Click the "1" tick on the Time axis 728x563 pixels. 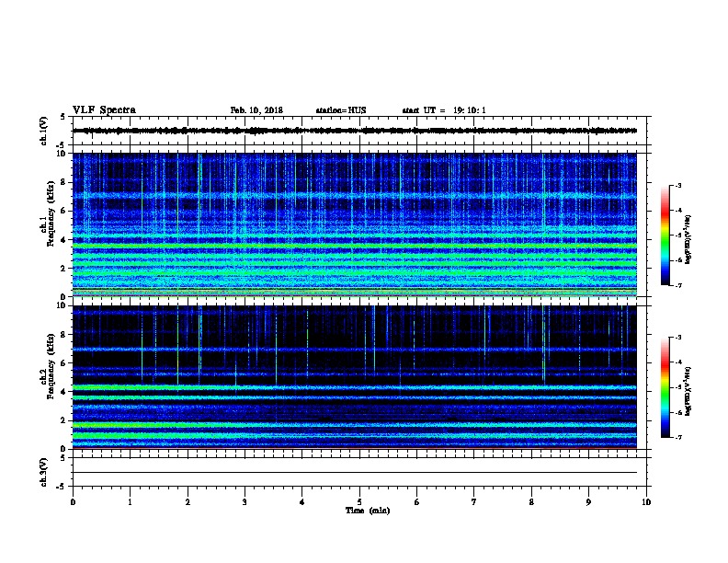click(x=130, y=502)
